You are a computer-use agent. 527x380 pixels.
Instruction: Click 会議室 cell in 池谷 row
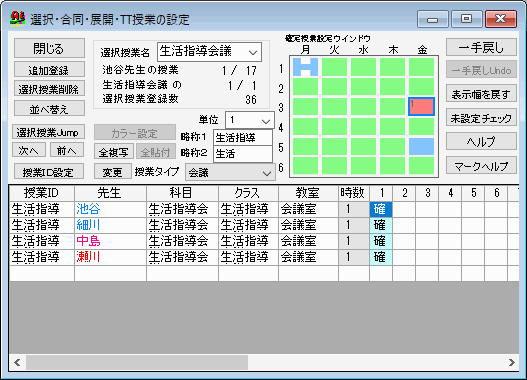coord(308,209)
